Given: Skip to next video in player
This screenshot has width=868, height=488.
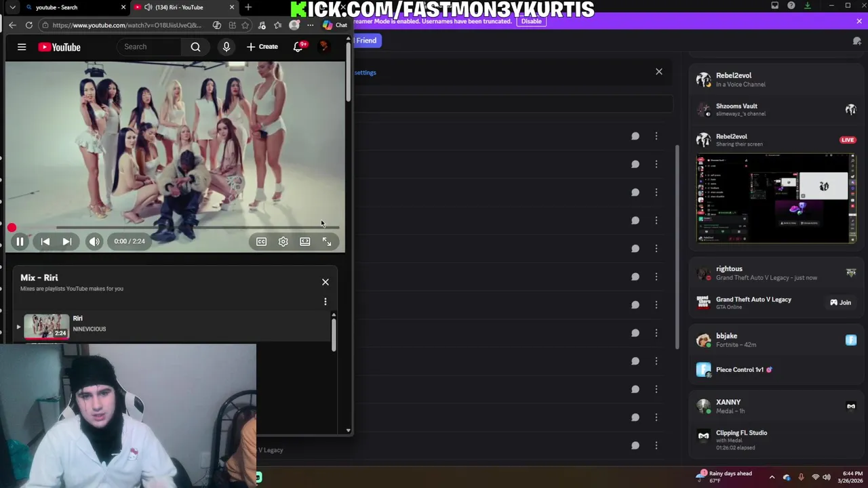Looking at the screenshot, I should 66,241.
